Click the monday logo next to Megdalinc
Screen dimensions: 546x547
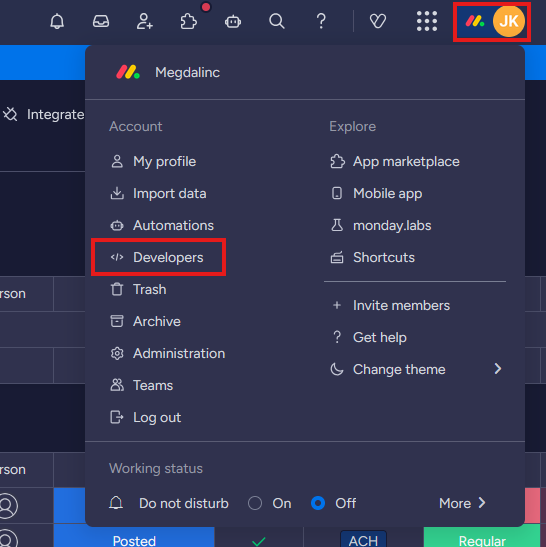128,72
